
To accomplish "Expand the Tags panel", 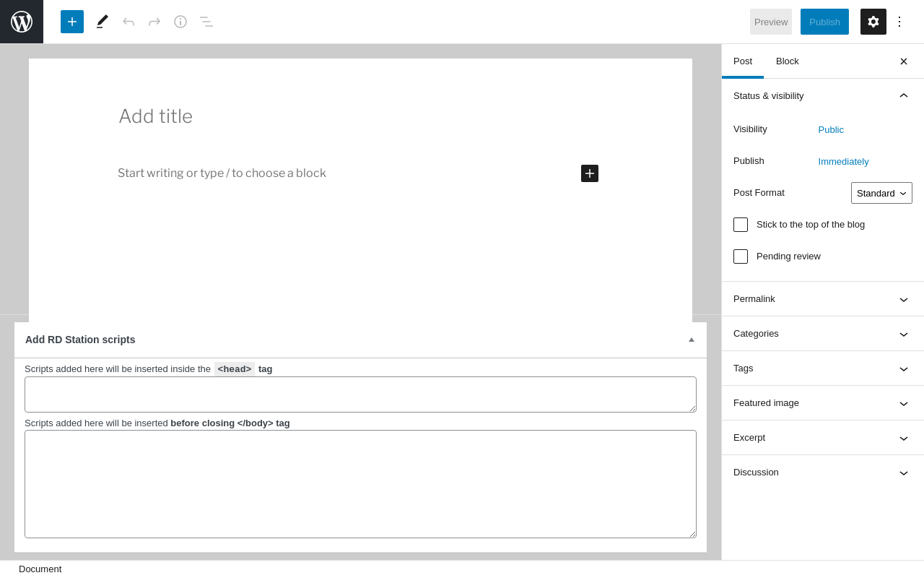I will pos(823,368).
